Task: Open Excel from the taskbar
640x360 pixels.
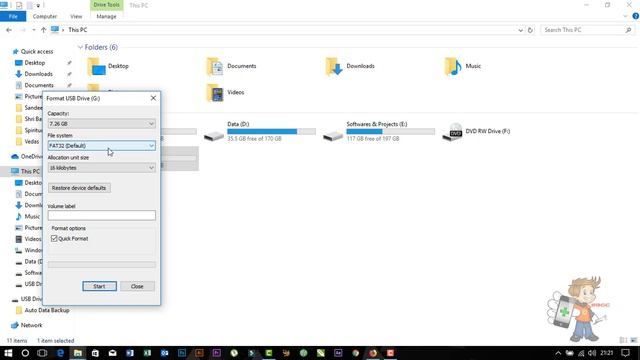Action: tap(147, 353)
